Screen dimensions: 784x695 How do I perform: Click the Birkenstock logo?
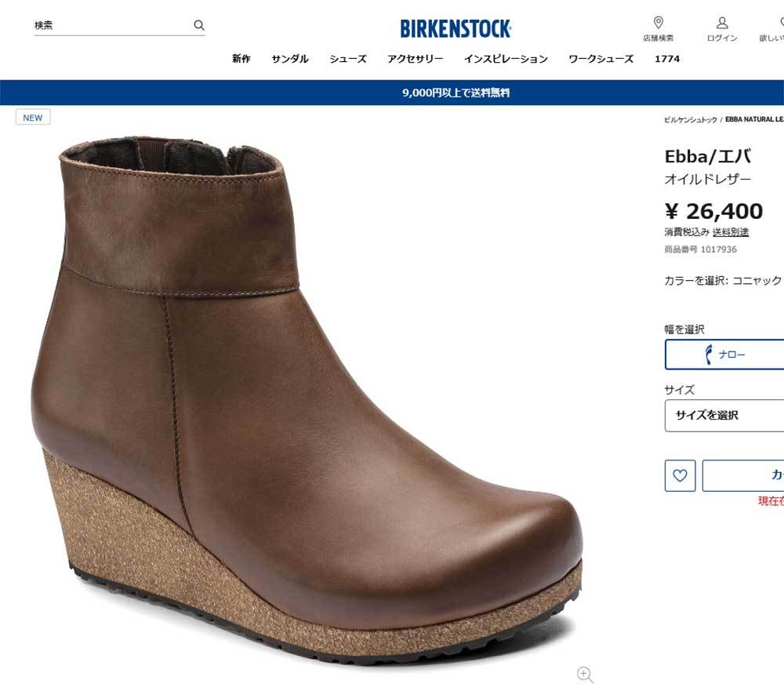tap(456, 29)
